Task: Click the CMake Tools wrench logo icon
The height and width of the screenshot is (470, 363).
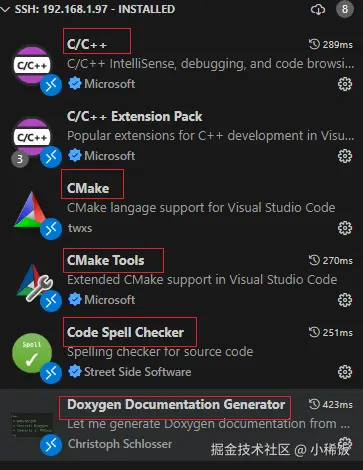Action: click(x=33, y=282)
